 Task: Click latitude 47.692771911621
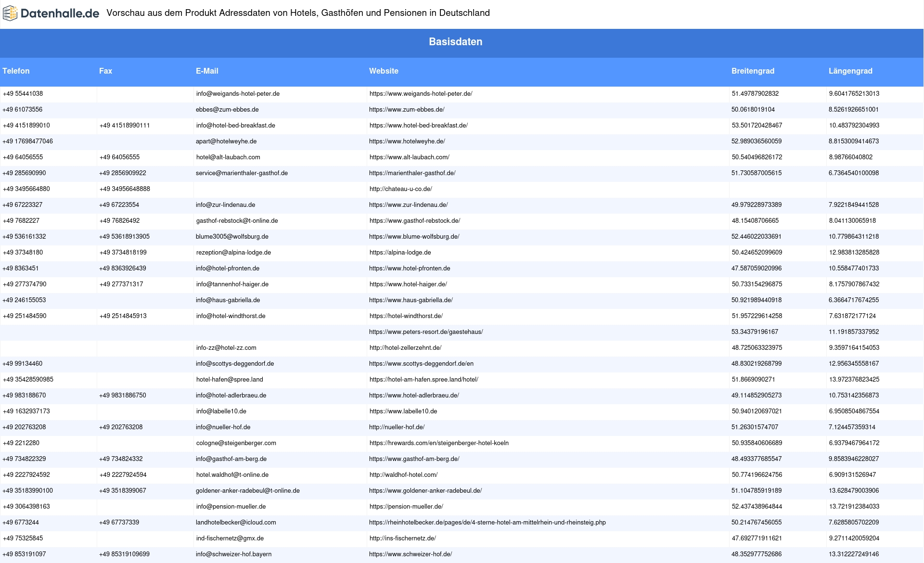[x=757, y=538]
